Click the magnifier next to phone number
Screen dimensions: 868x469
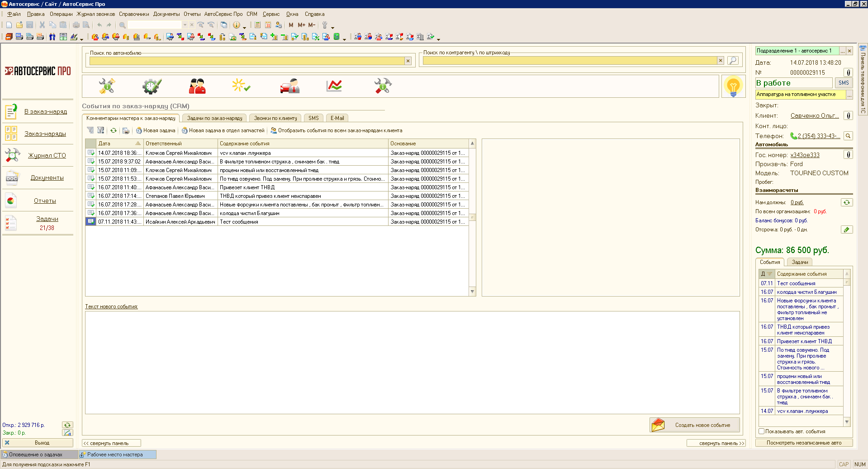coord(848,136)
